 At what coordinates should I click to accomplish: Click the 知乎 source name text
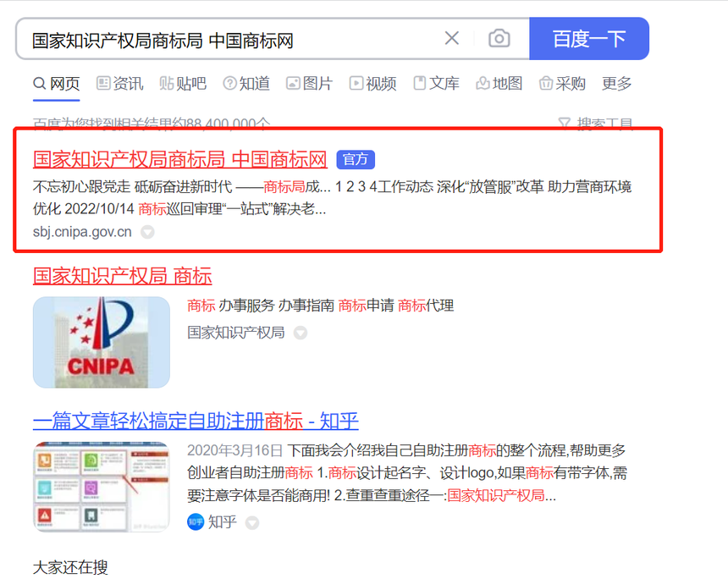[x=223, y=522]
